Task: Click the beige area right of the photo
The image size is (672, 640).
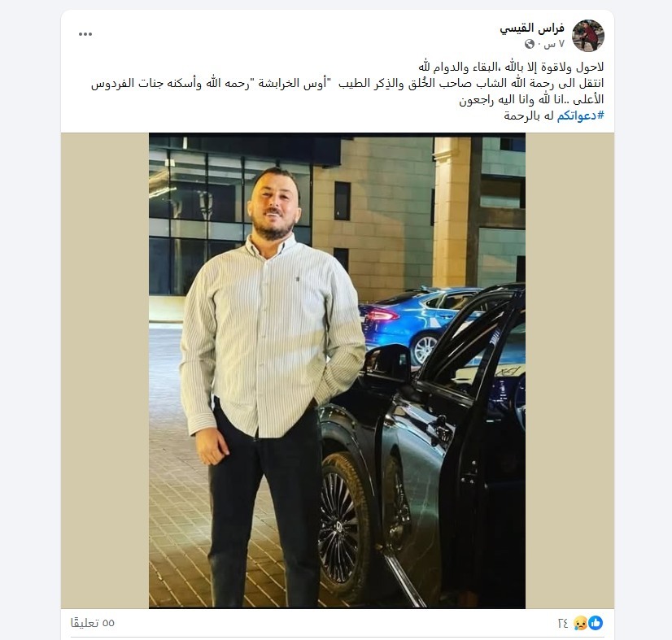Action: click(x=569, y=371)
